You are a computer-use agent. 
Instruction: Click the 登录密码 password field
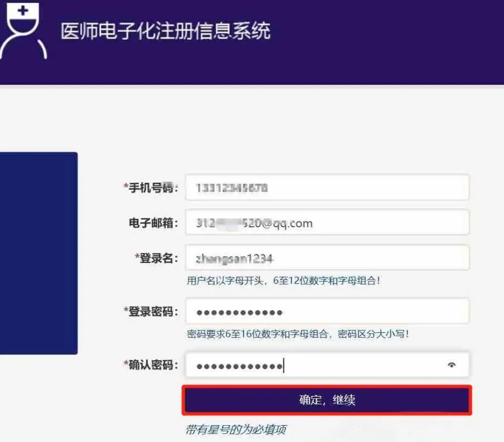click(327, 311)
